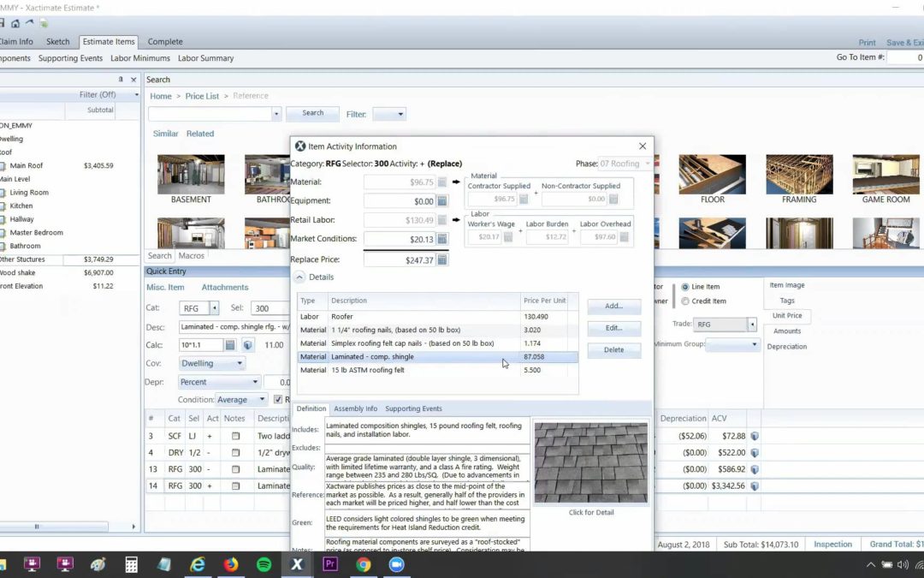
Task: Click the Add... button
Action: (613, 306)
